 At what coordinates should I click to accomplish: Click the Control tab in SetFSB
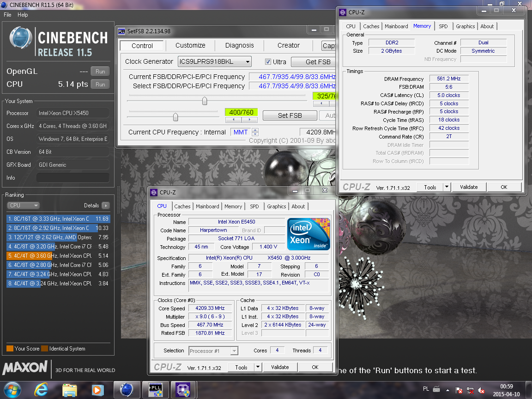pyautogui.click(x=142, y=46)
